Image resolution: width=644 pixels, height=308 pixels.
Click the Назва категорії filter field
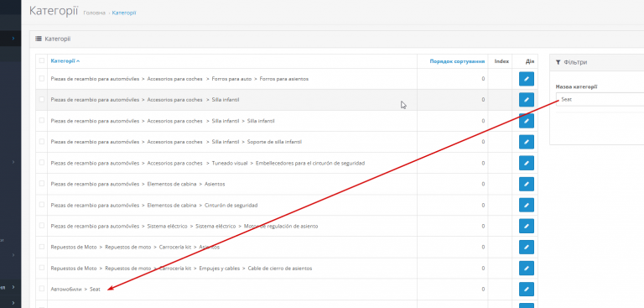coord(600,100)
